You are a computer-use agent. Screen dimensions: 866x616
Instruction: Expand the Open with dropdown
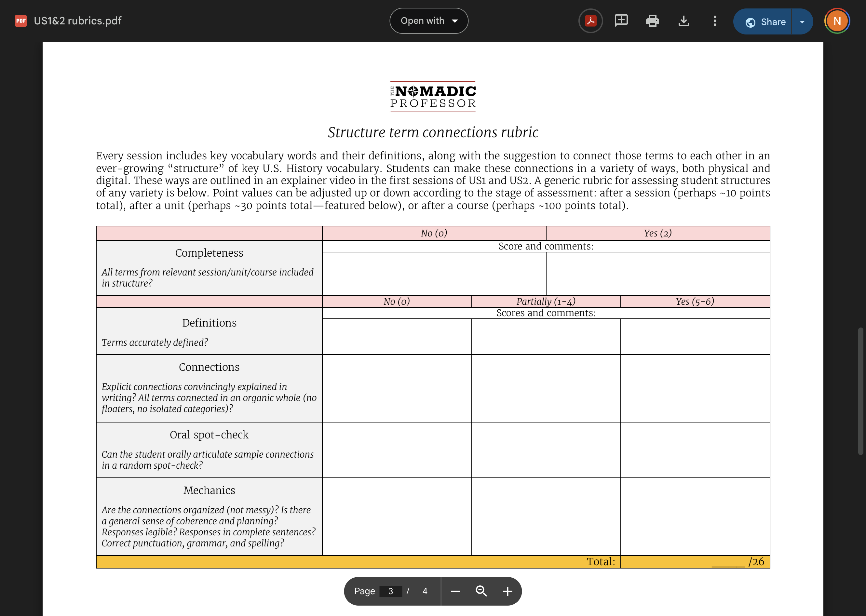[x=429, y=21]
